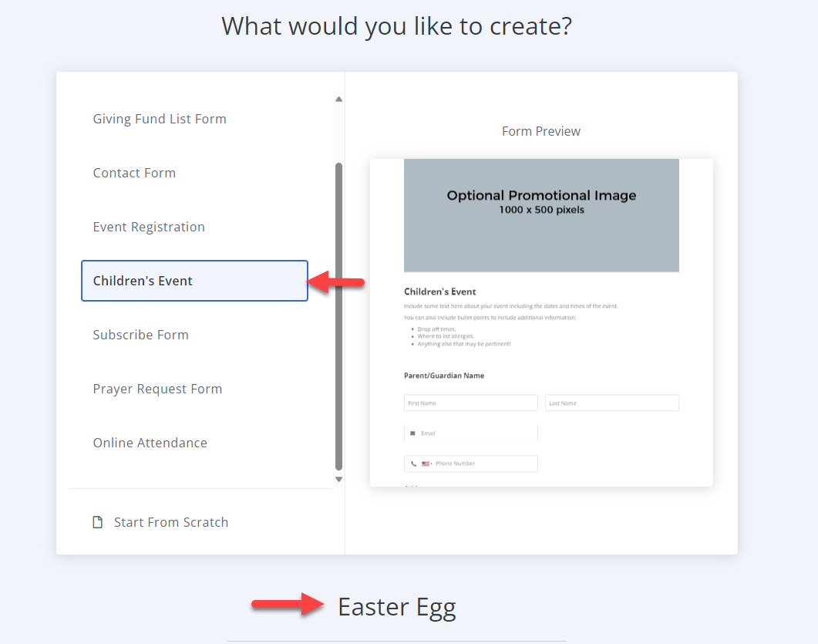Click the template list vertical scrollbar thumb

338,317
